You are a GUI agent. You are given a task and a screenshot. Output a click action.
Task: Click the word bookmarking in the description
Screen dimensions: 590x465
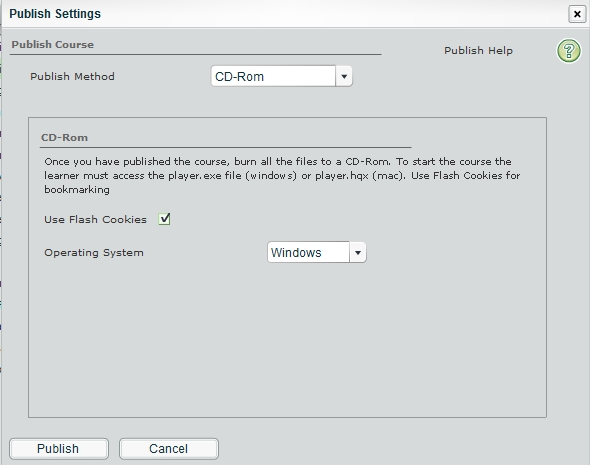(77, 190)
